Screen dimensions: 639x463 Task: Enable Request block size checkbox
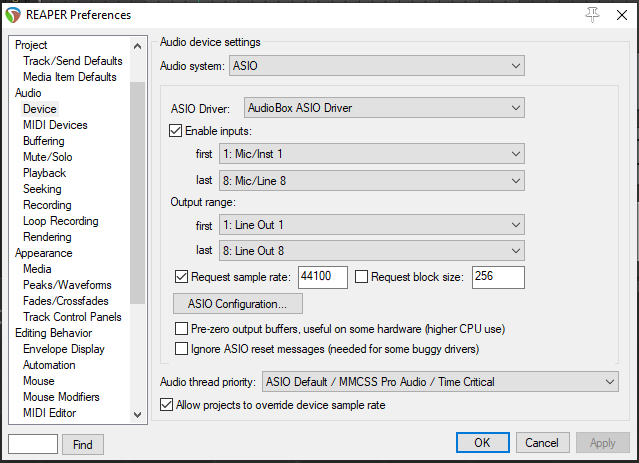[x=361, y=277]
